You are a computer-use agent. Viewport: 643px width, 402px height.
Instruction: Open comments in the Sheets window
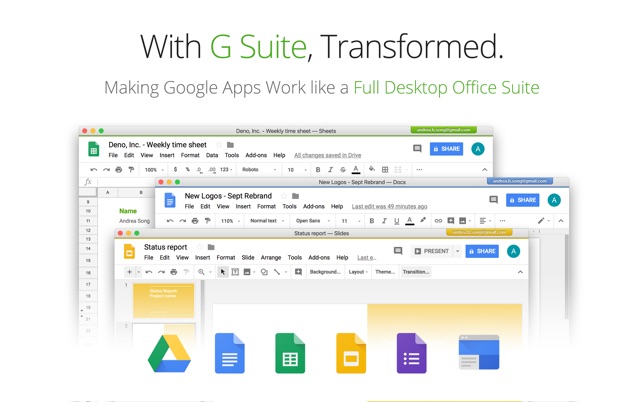(417, 148)
